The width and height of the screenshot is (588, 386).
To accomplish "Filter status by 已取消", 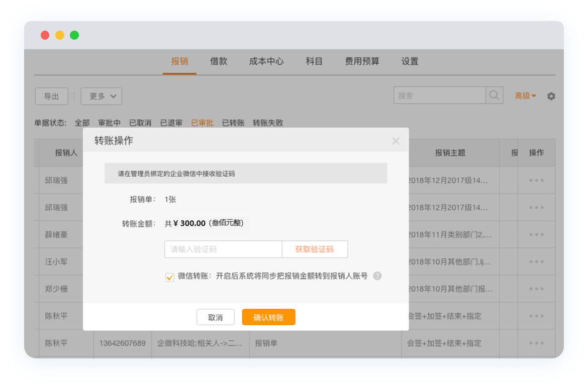I will pos(140,123).
